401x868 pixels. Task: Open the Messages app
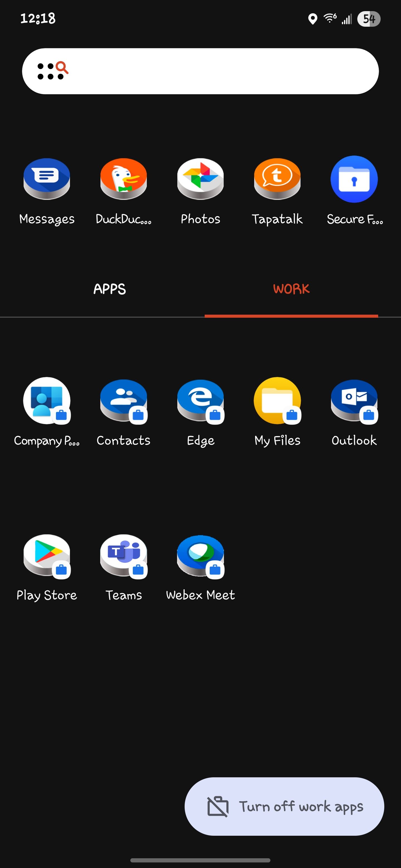coord(47,179)
